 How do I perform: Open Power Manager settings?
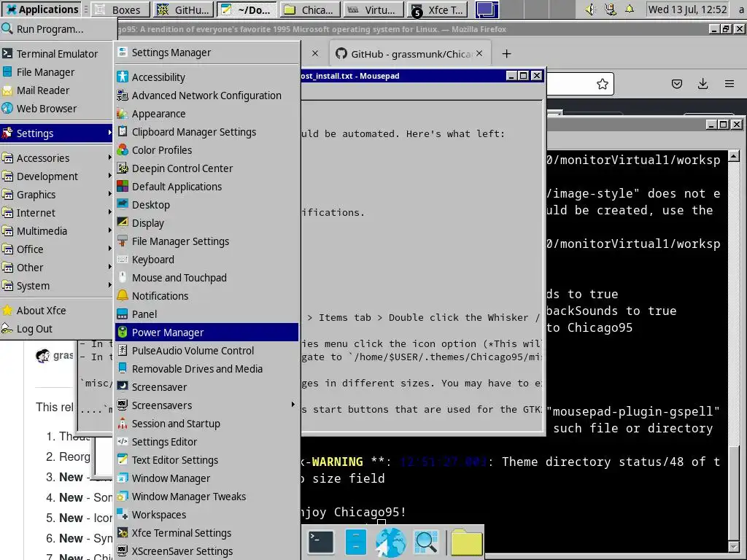(x=206, y=332)
